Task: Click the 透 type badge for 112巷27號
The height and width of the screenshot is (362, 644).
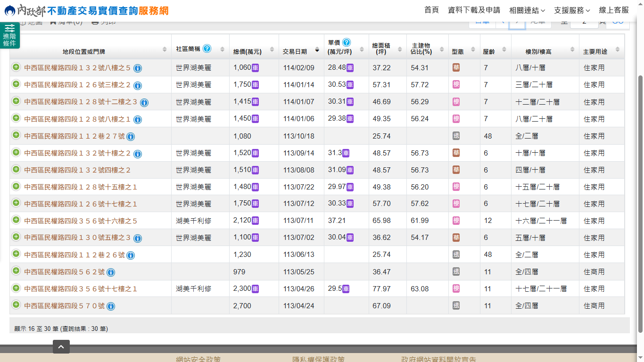Action: coord(456,136)
